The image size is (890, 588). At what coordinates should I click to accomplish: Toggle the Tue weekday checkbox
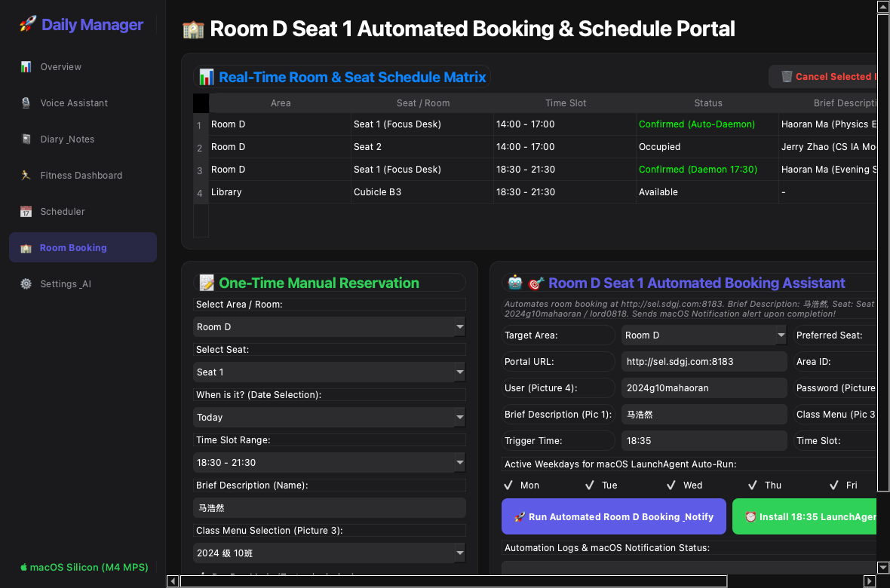(590, 485)
